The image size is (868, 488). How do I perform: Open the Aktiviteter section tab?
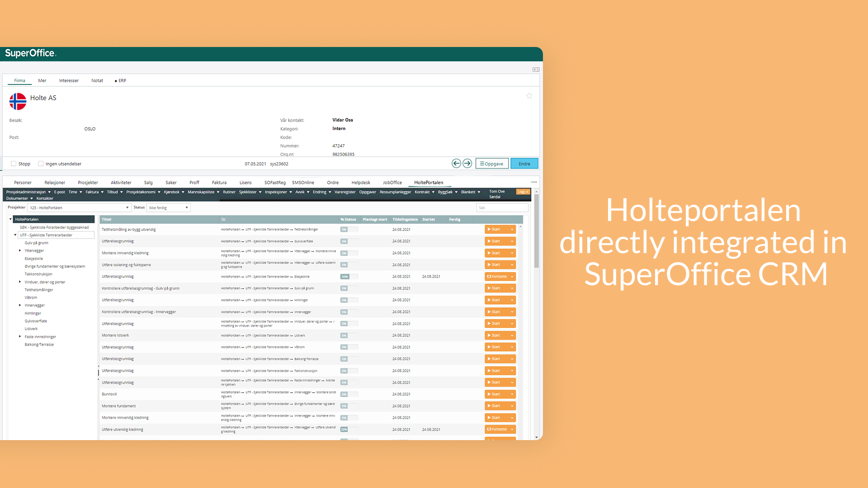(x=121, y=183)
